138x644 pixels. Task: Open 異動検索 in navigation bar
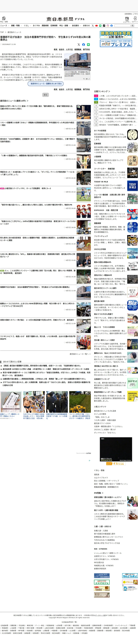(x=45, y=26)
